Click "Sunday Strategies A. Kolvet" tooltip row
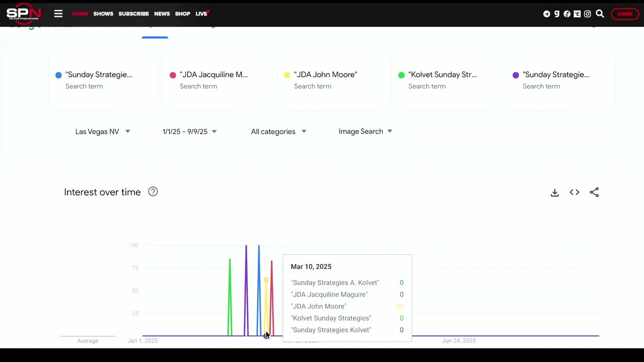Image resolution: width=644 pixels, height=362 pixels. coord(347,283)
